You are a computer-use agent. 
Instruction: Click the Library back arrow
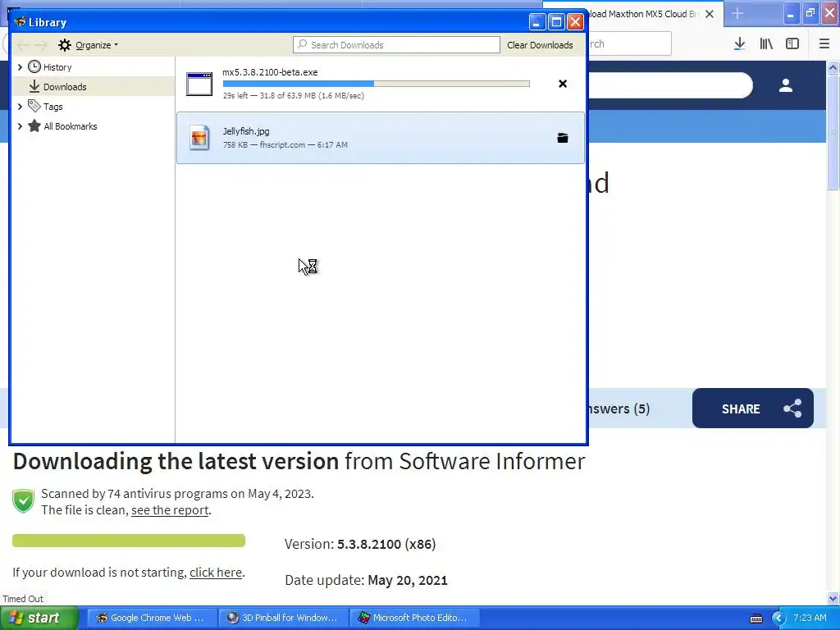click(23, 45)
